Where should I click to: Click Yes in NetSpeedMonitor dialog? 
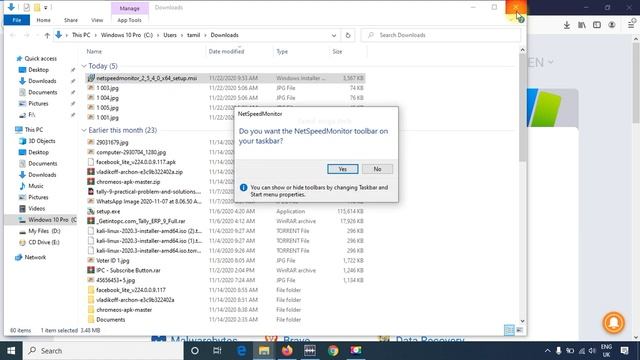pos(342,169)
